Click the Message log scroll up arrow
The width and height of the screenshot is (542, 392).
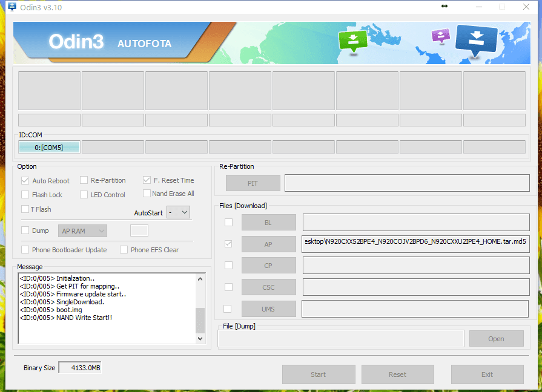200,279
